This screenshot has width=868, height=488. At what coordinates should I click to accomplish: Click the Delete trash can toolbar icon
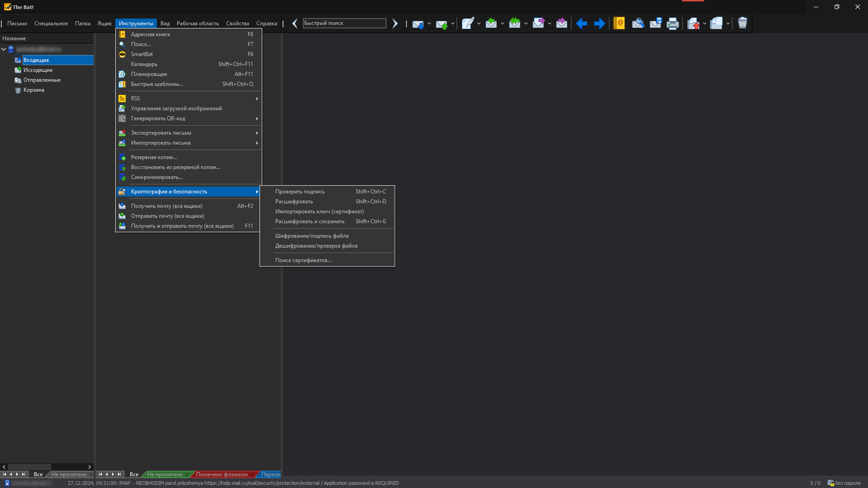(742, 23)
